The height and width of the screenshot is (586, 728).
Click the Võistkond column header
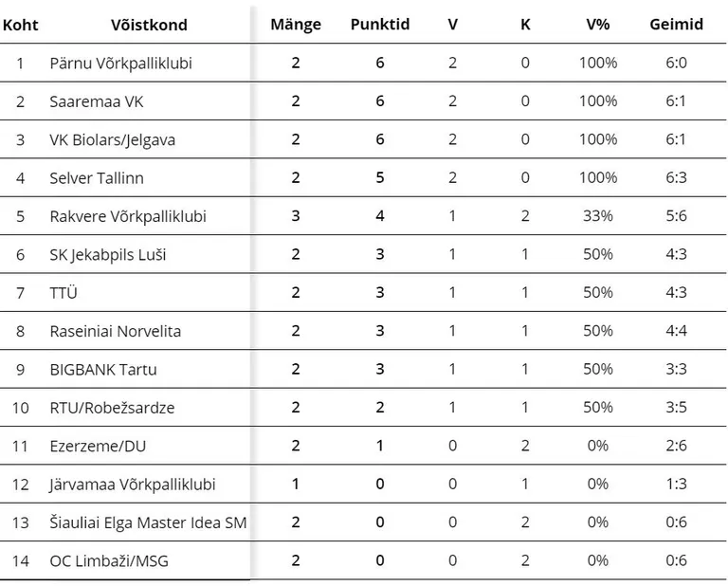(149, 25)
